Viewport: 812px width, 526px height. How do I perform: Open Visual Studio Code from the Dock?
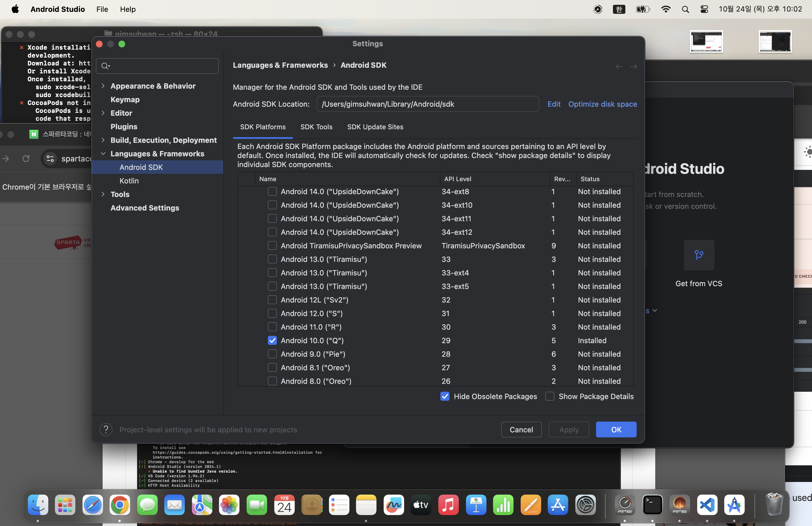[707, 505]
